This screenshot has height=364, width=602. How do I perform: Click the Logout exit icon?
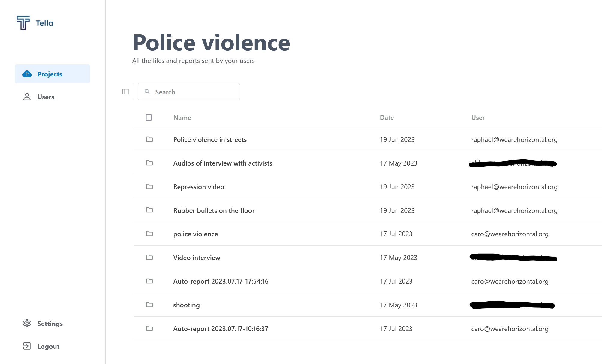tap(27, 346)
